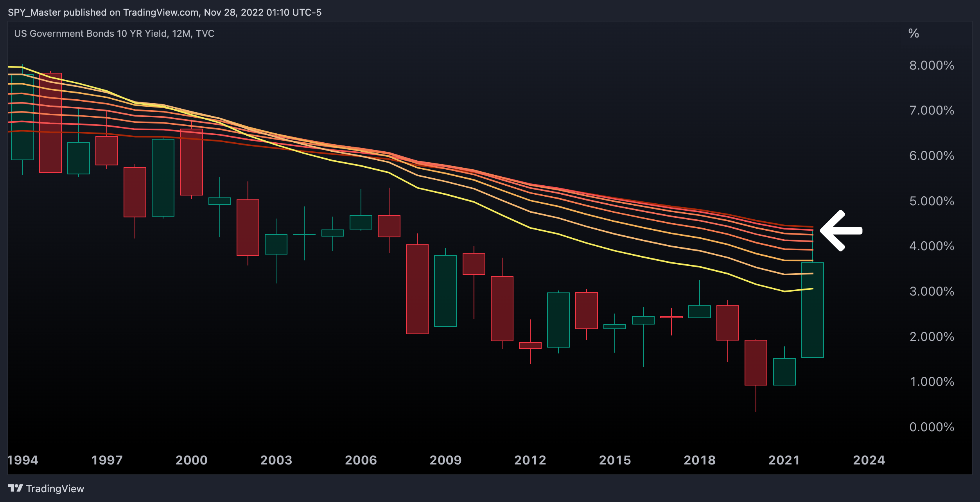The width and height of the screenshot is (980, 502).
Task: Click the 8.000% price axis label
Action: coord(932,65)
